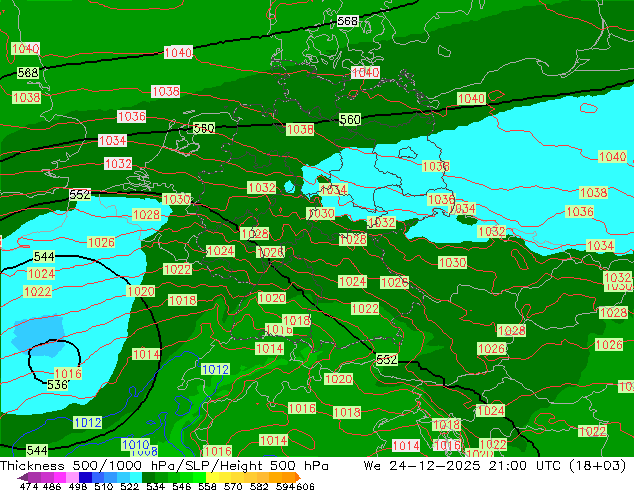Click the bright magenta swatch in the legend

tap(60, 477)
